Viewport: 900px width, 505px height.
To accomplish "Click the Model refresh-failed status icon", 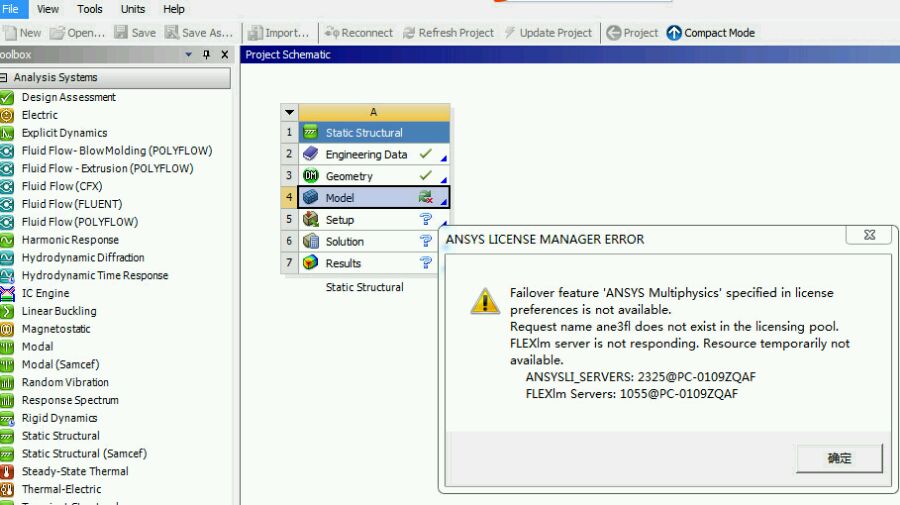I will point(425,197).
